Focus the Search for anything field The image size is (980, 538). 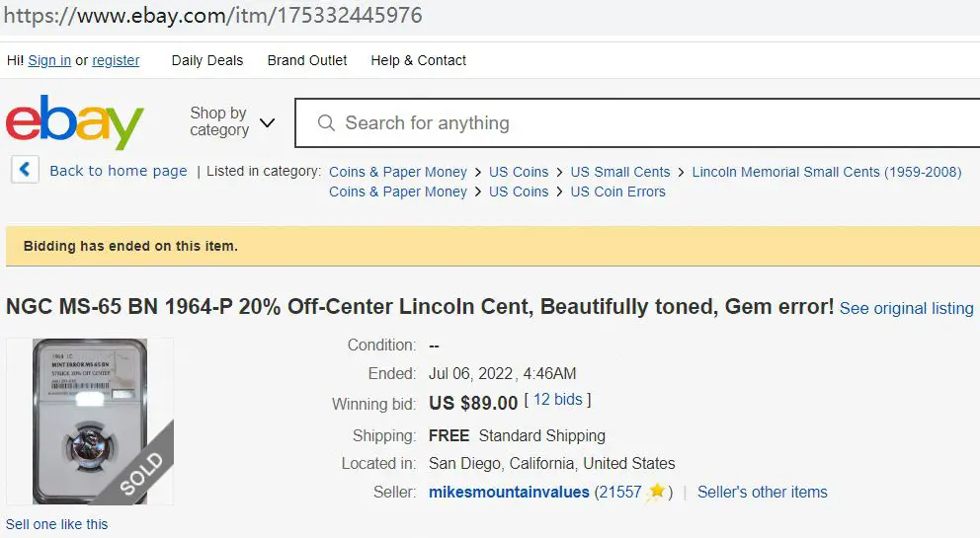tap(637, 123)
